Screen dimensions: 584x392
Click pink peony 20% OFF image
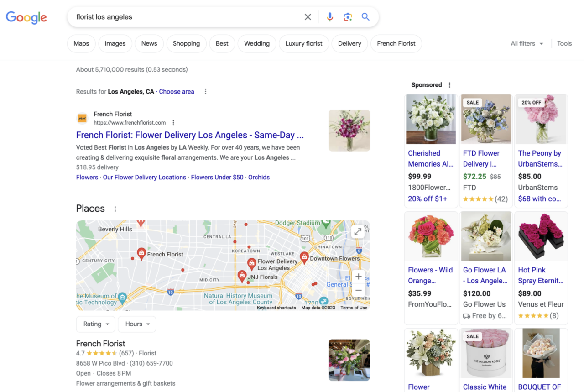[x=541, y=119]
